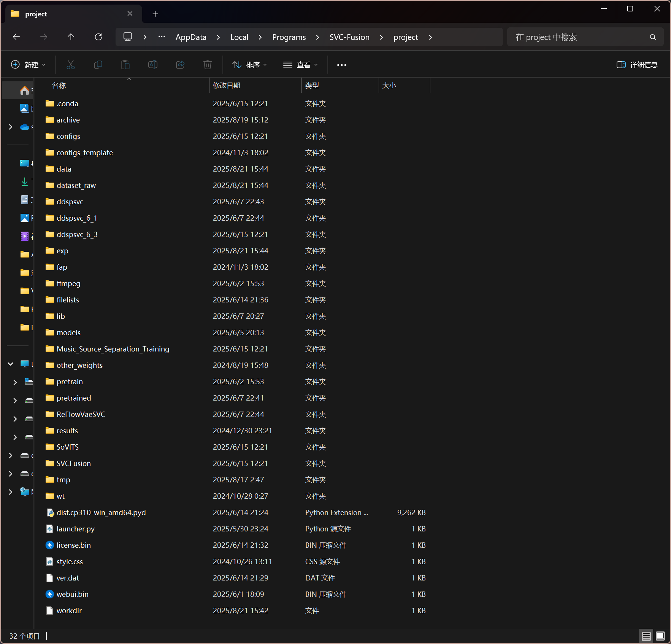Click the Share icon in toolbar
Screen dimensions: 671x644
180,65
